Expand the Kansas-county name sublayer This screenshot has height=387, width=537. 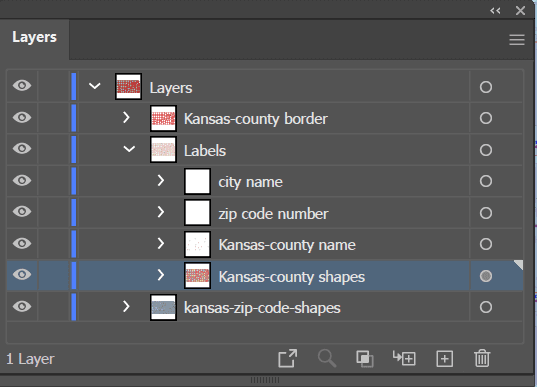(x=161, y=244)
